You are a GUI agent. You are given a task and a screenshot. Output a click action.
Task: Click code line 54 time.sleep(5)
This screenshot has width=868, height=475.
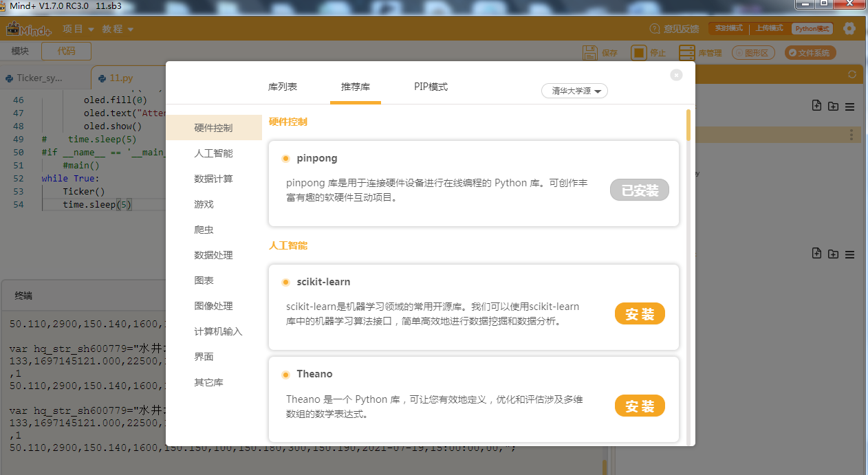coord(96,205)
